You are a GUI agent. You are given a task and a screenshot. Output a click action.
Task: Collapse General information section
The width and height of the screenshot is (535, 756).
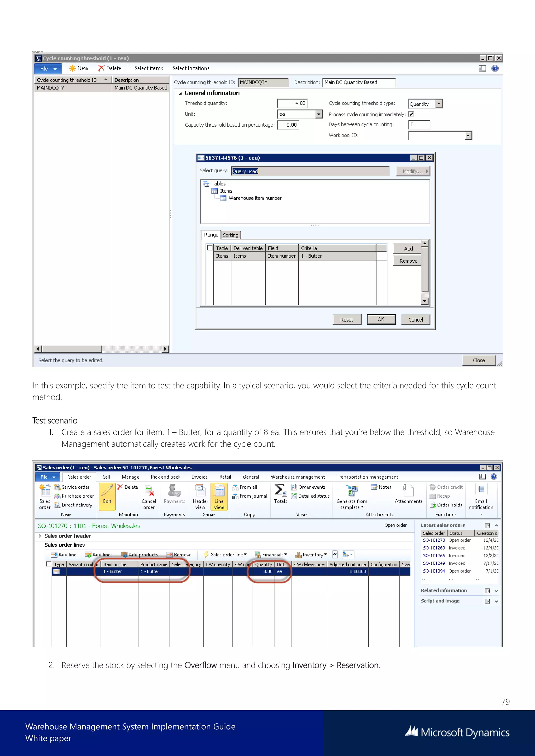(x=180, y=93)
